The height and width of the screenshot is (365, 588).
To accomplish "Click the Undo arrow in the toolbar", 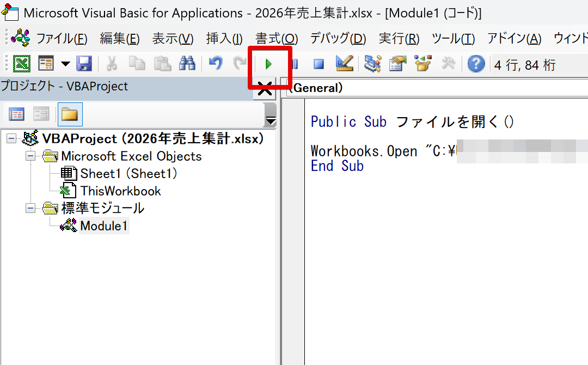I will [216, 64].
